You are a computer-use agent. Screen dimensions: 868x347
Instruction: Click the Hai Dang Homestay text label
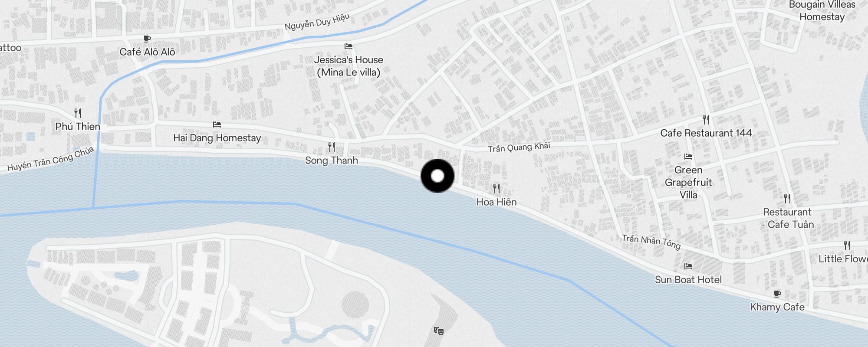(x=217, y=138)
